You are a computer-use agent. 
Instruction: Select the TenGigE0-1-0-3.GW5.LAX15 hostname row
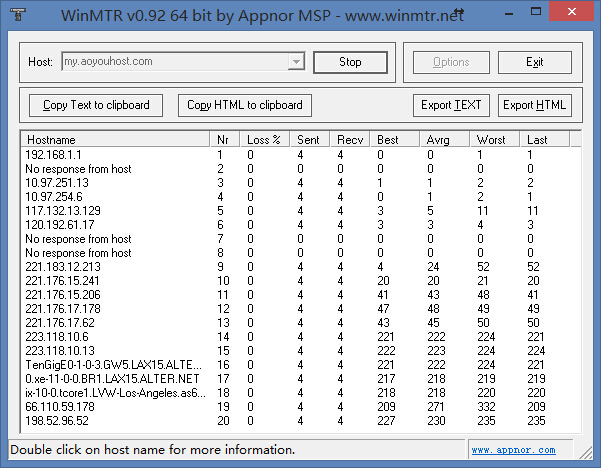coord(112,365)
